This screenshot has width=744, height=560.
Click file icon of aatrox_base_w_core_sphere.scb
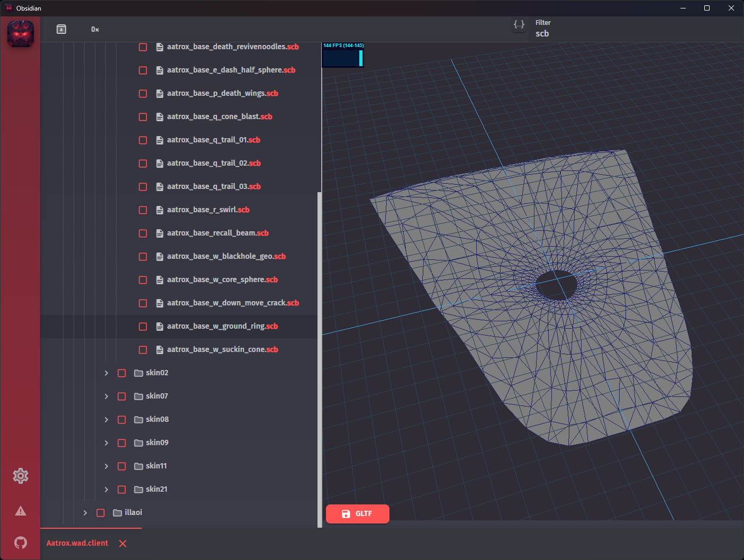[x=160, y=280]
